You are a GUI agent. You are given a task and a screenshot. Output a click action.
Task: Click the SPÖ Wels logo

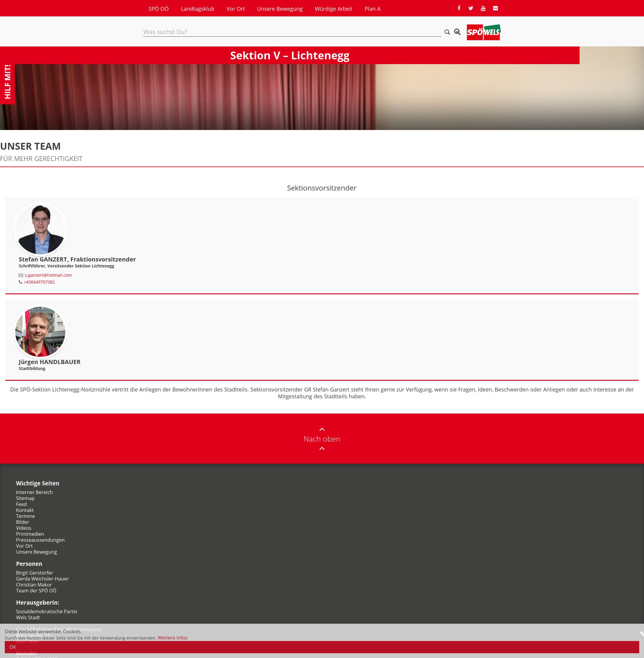483,32
